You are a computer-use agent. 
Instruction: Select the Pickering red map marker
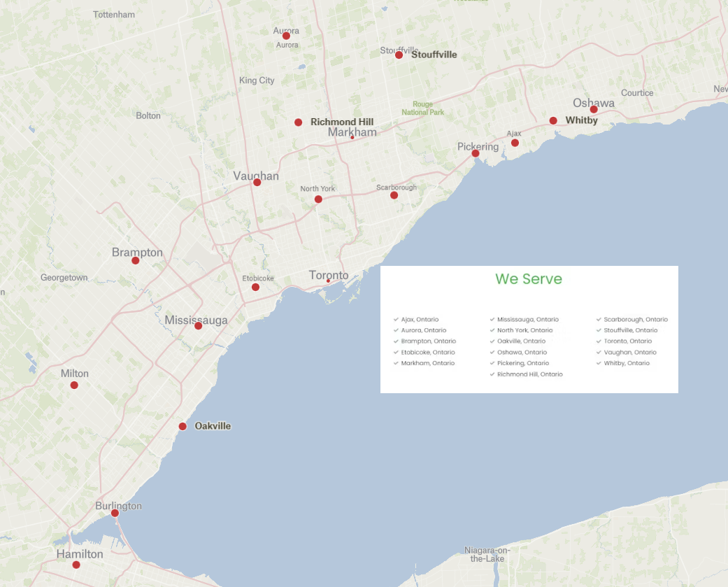(x=476, y=153)
